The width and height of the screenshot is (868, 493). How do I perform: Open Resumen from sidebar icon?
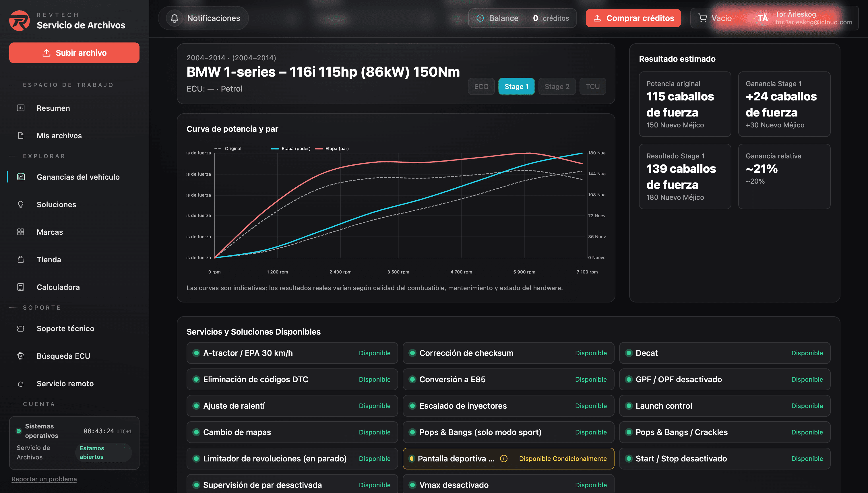click(21, 108)
